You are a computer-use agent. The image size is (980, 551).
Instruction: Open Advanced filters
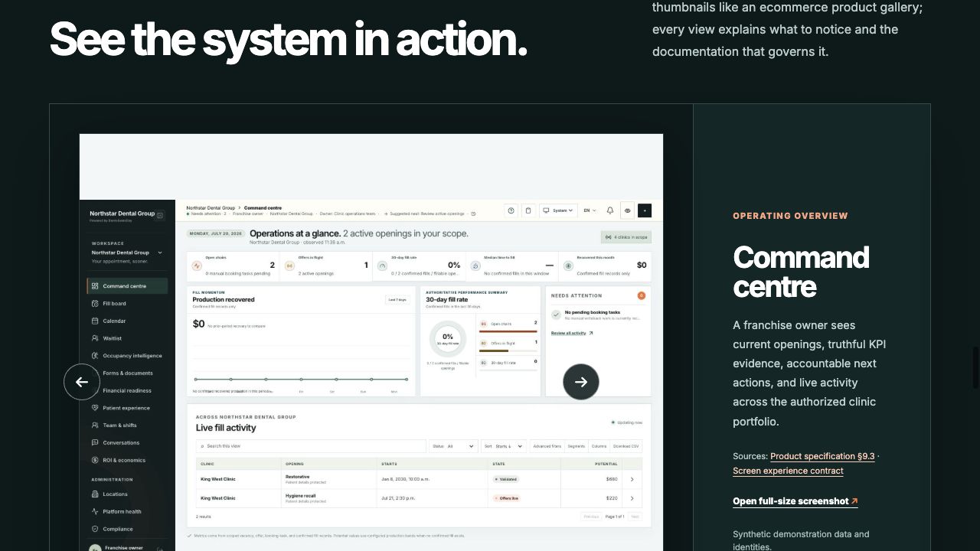[547, 446]
